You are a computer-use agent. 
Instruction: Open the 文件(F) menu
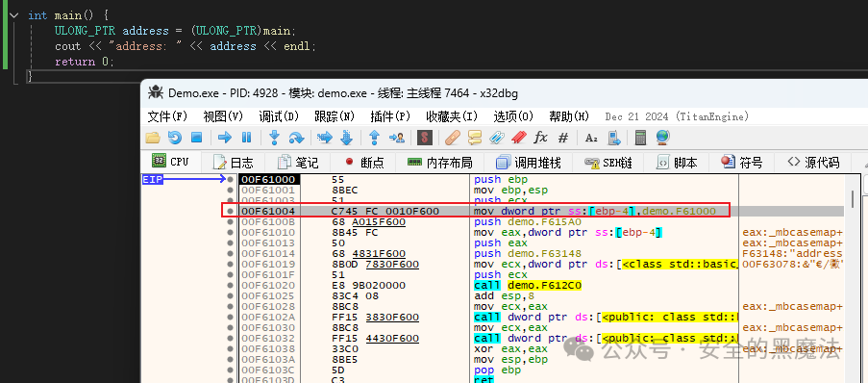(x=167, y=116)
